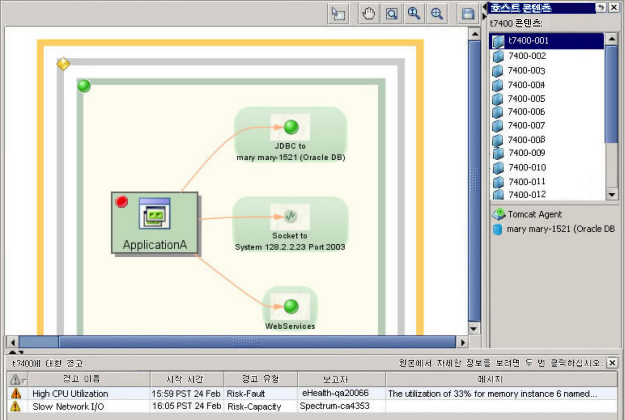625x420 pixels.
Task: Click the yellow diamond status marker
Action: (x=63, y=64)
